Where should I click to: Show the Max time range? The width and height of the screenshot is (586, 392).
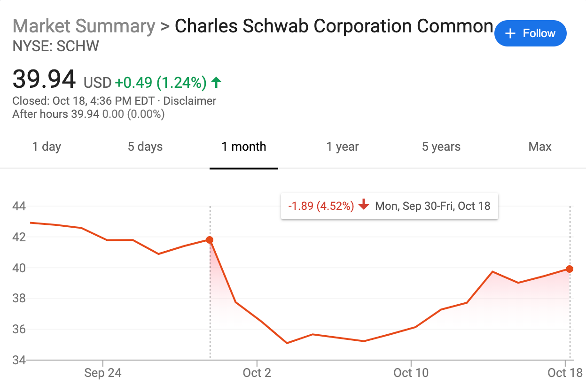(x=540, y=147)
